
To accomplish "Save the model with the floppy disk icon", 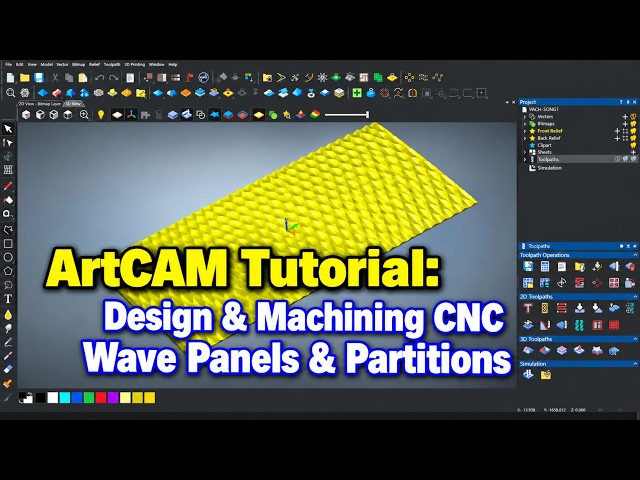I will point(39,77).
